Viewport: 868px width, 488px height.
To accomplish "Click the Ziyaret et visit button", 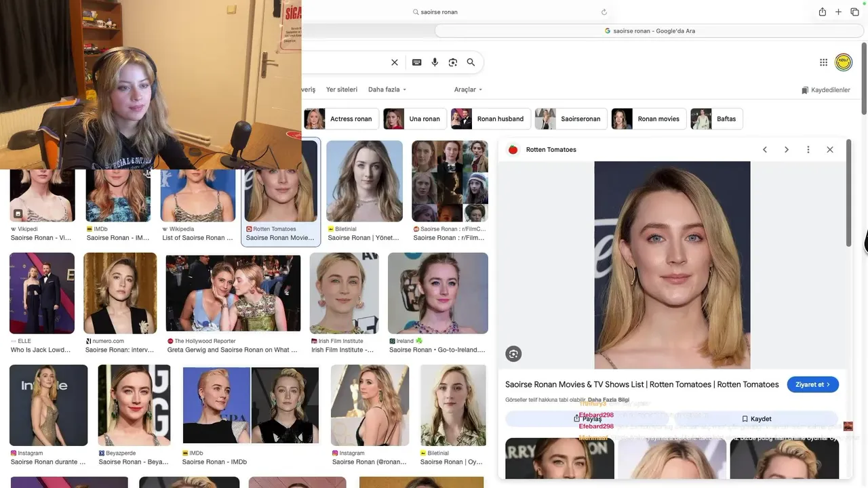I will pyautogui.click(x=813, y=384).
